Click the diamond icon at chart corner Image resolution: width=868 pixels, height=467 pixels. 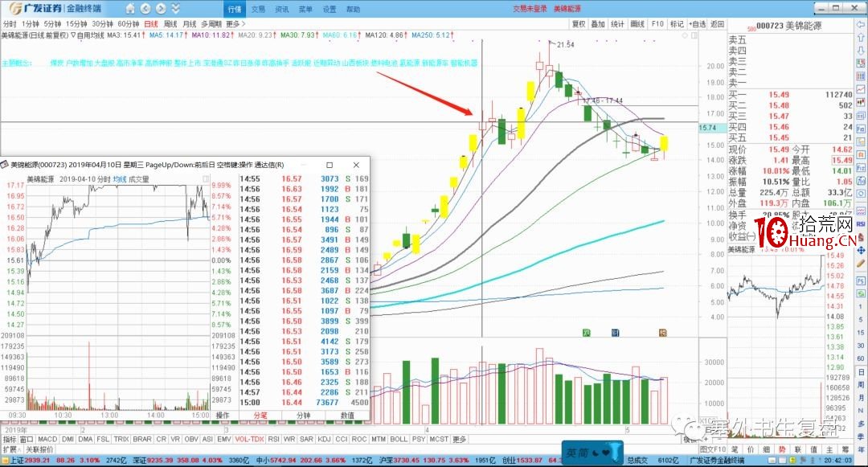tap(685, 35)
